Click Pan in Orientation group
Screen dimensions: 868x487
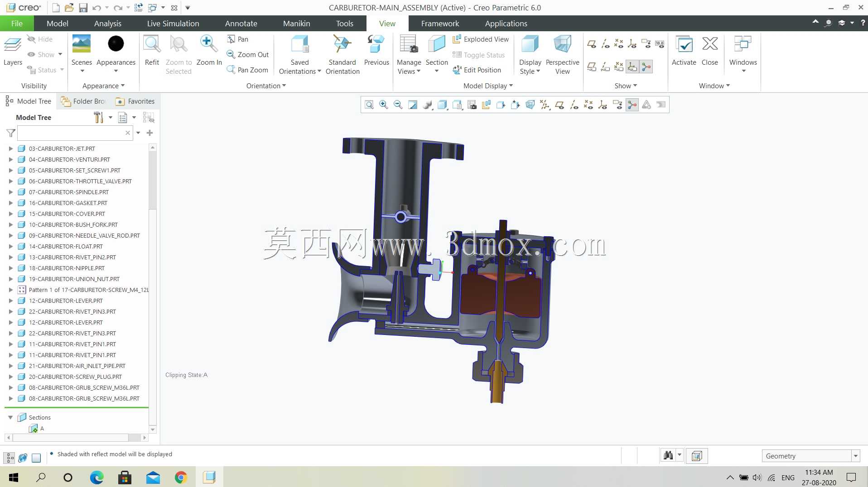[238, 39]
